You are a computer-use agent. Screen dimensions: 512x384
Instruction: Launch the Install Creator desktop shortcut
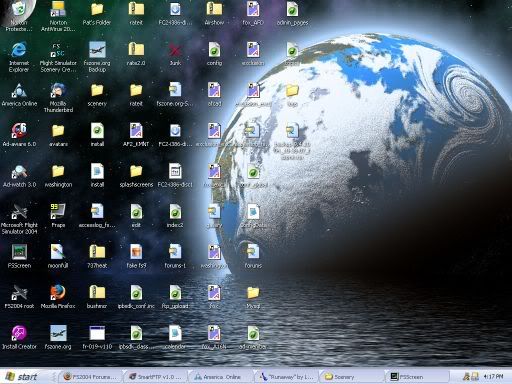(19, 333)
